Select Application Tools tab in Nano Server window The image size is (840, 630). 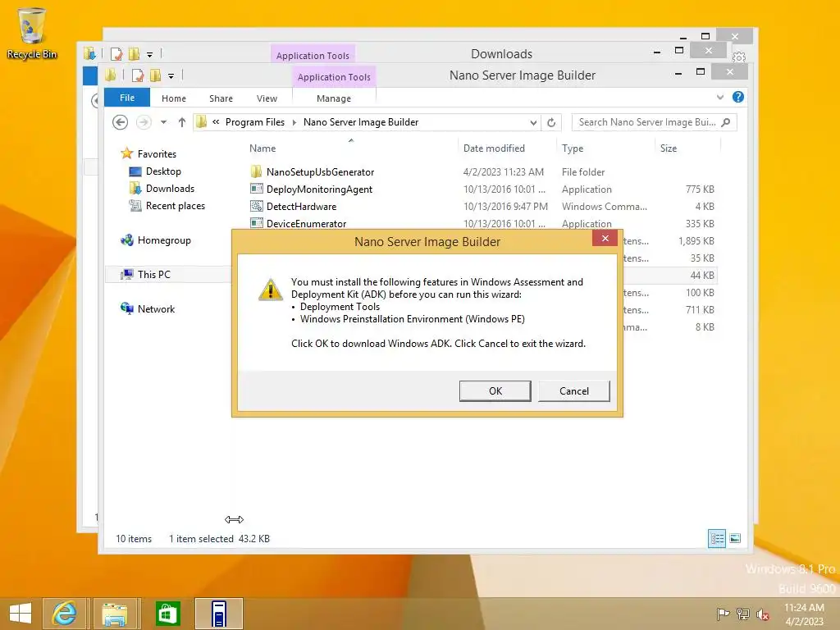pos(334,77)
